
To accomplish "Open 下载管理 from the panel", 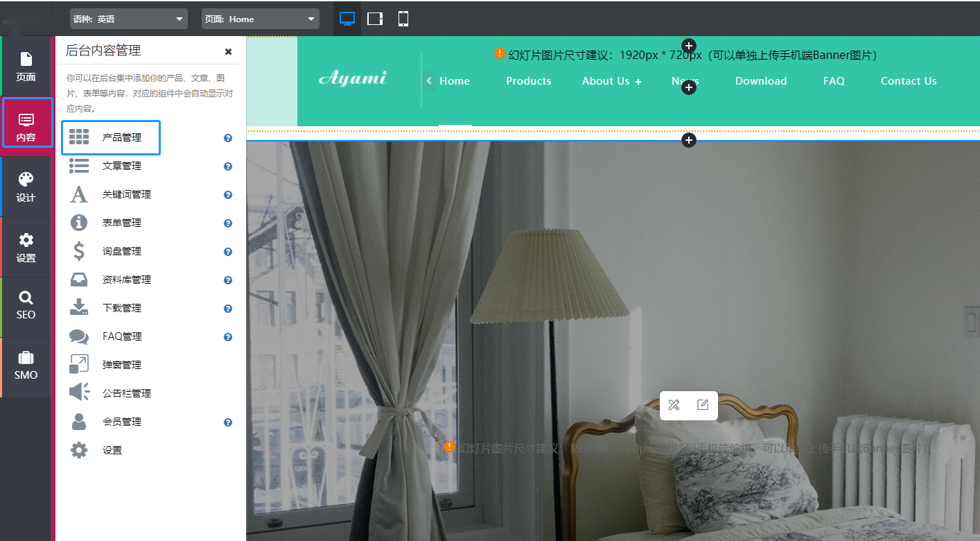I will click(122, 308).
